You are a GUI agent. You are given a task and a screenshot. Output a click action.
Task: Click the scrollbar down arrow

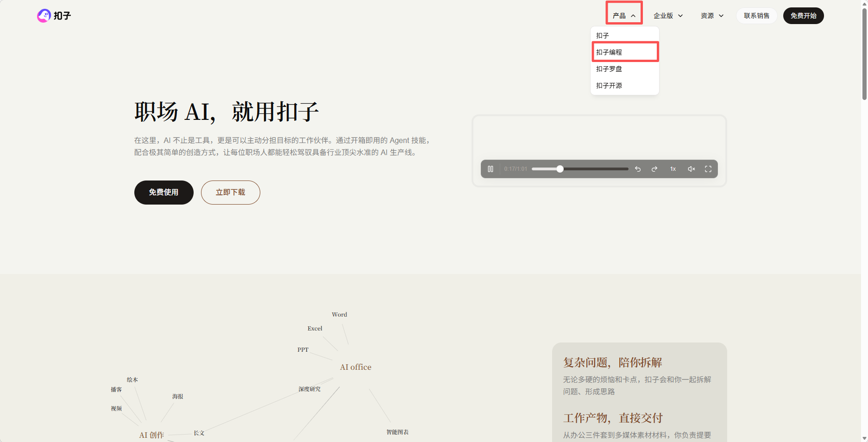pos(864,438)
